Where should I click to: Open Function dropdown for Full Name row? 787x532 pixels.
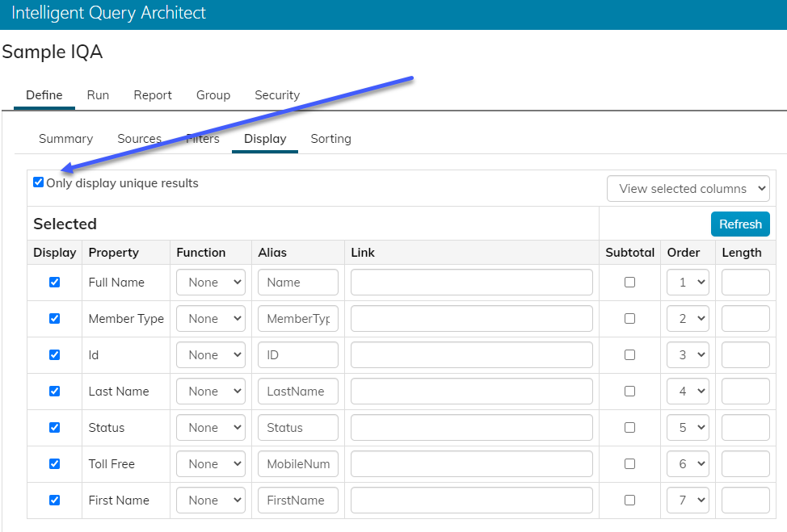210,283
